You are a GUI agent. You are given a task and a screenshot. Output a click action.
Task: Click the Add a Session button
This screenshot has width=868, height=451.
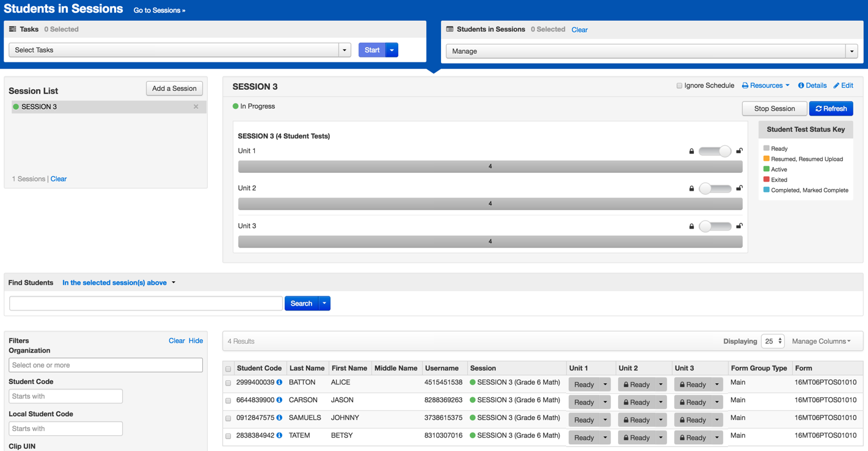click(x=174, y=89)
